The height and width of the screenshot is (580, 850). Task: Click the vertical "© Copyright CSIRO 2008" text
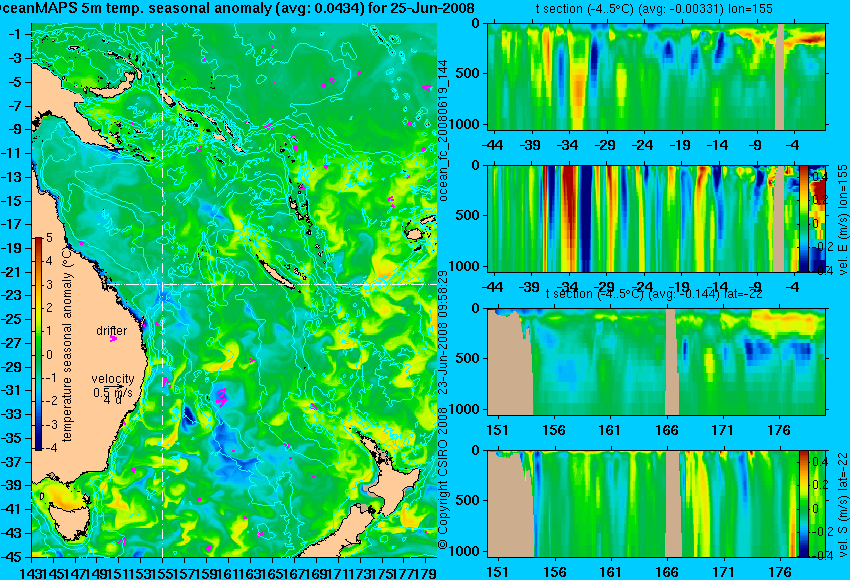[x=442, y=477]
